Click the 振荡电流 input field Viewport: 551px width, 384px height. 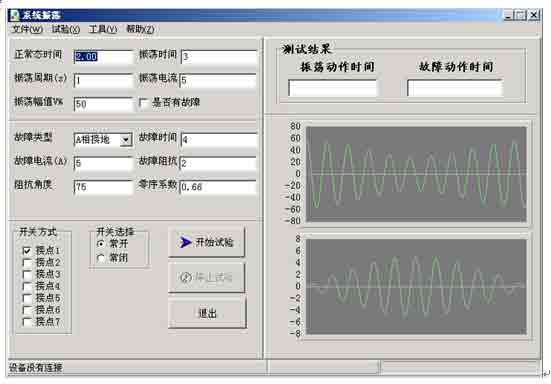(x=218, y=80)
